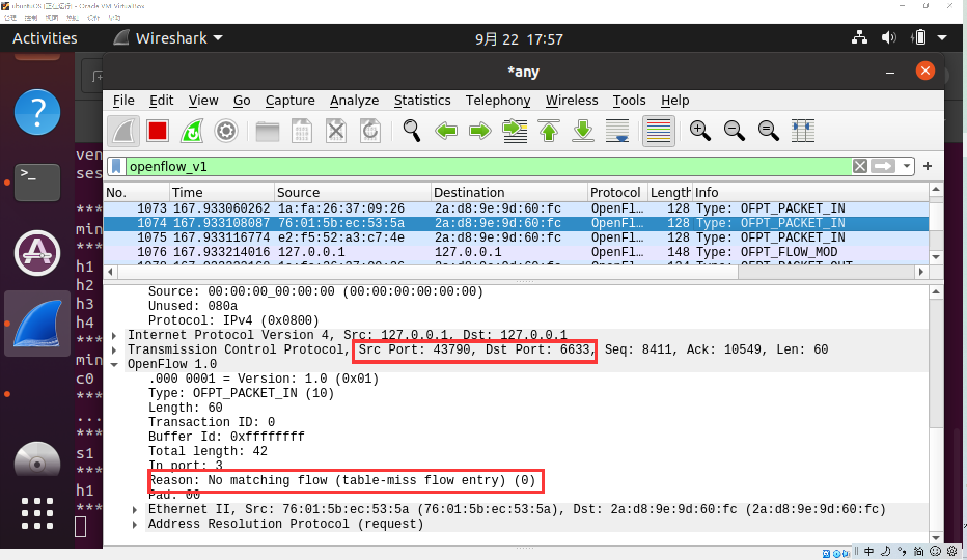Open the Capture menu
The height and width of the screenshot is (560, 967).
pyautogui.click(x=290, y=100)
